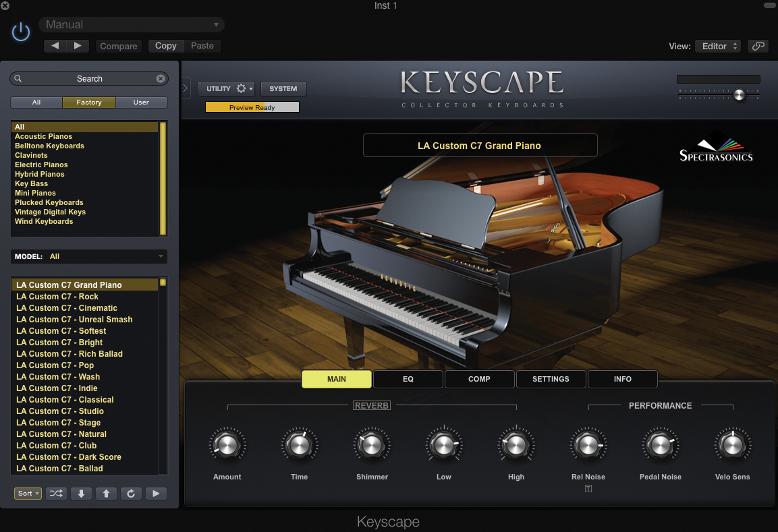
Task: Click the Compare button
Action: coord(119,46)
